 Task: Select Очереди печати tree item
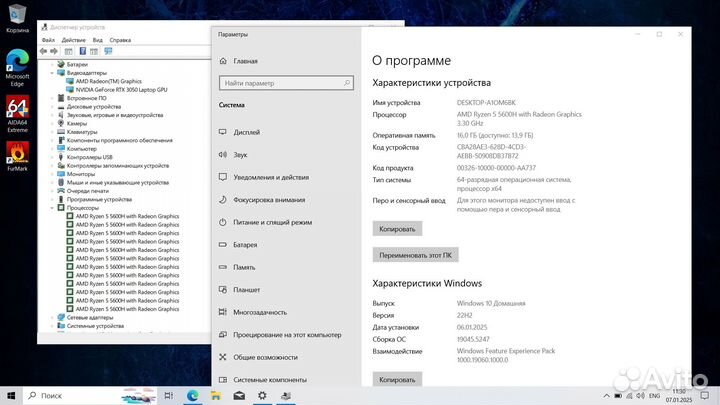click(88, 191)
